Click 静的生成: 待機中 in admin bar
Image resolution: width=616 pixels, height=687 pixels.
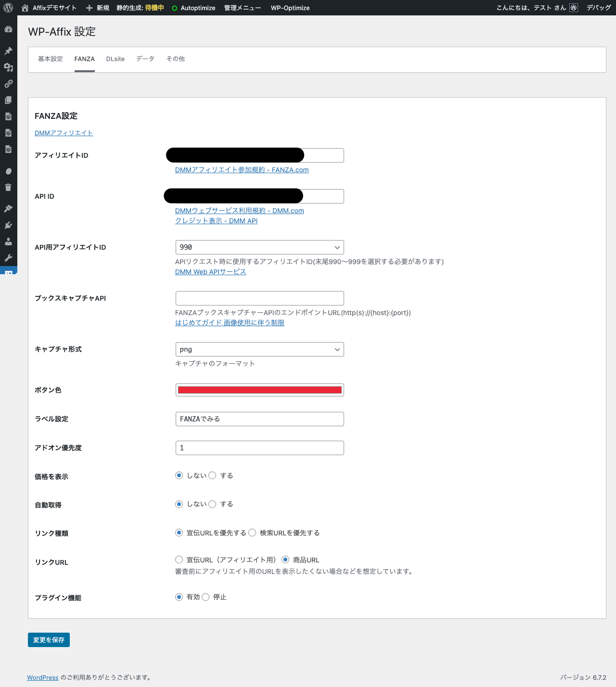tap(140, 8)
